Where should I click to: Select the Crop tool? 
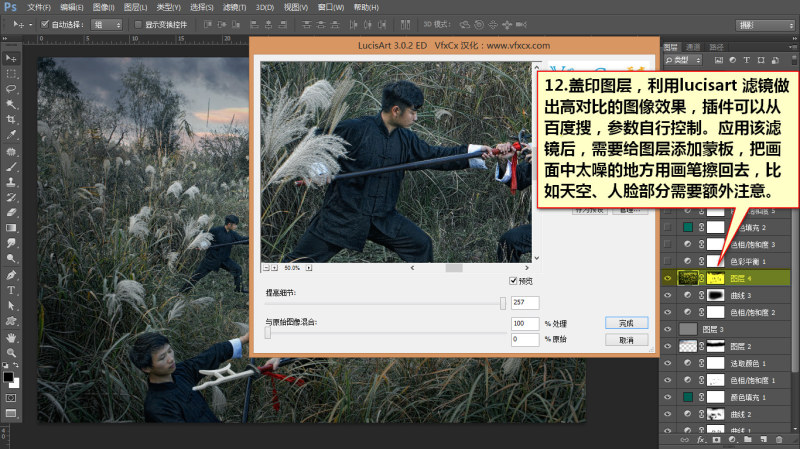11,119
